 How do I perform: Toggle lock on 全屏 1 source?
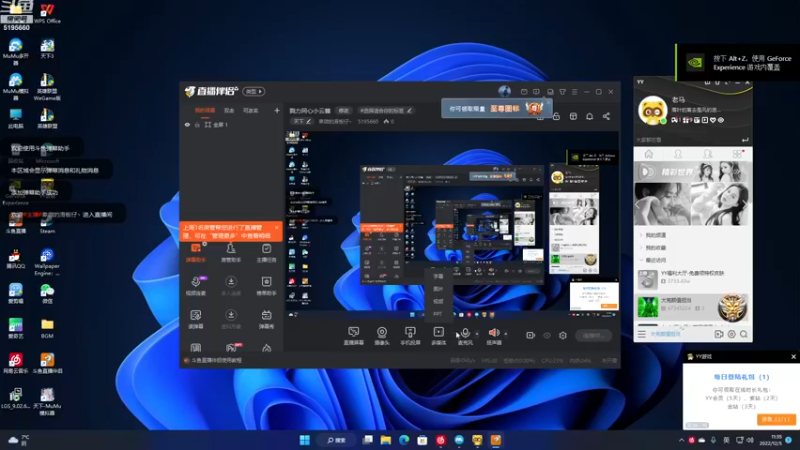point(197,124)
